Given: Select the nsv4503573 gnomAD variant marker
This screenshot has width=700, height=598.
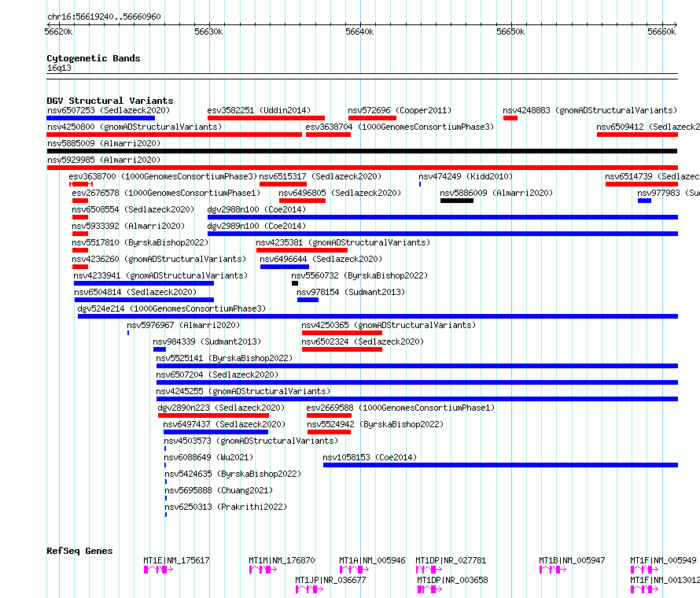Looking at the screenshot, I should (165, 448).
